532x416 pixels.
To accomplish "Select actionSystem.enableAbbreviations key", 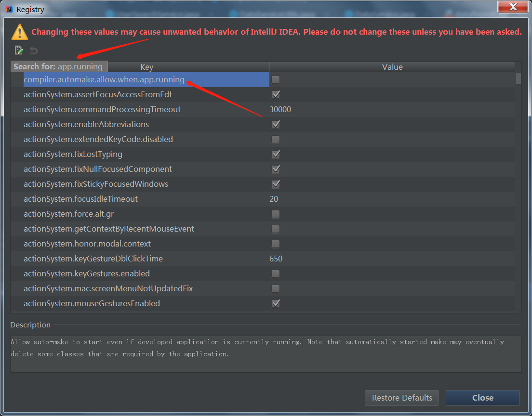I will point(86,124).
